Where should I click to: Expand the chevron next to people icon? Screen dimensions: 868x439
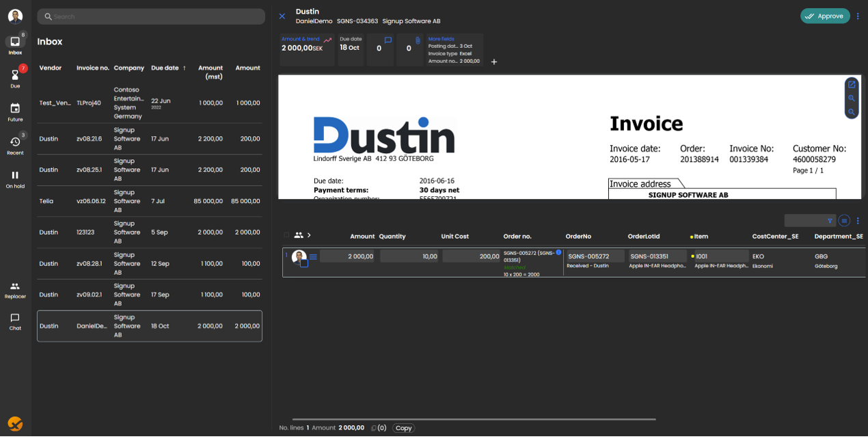[x=309, y=235]
